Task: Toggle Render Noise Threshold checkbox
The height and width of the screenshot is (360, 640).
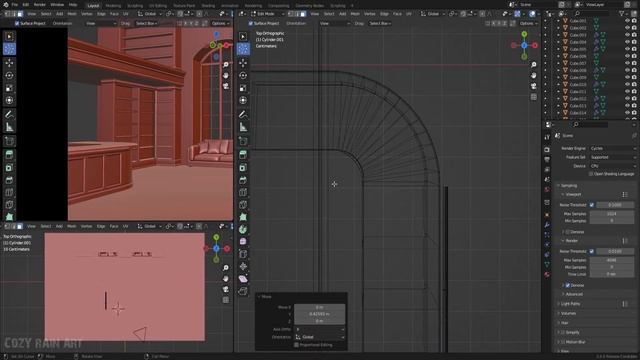Action: 592,251
